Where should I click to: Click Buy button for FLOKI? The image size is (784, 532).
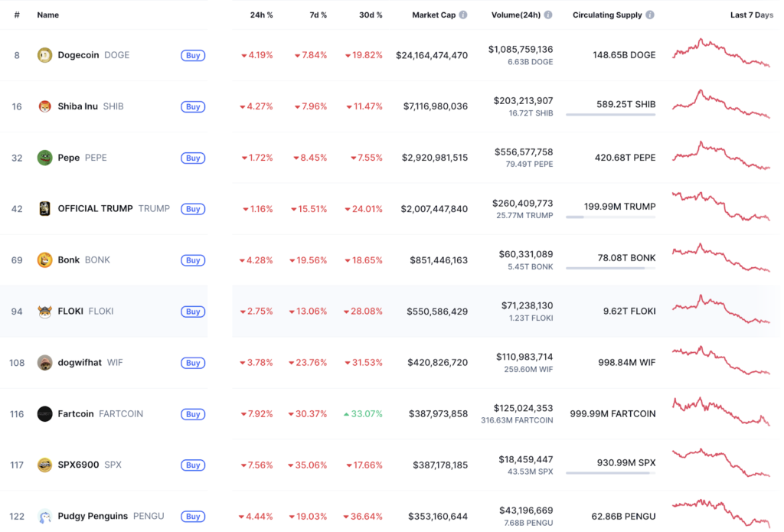tap(193, 312)
